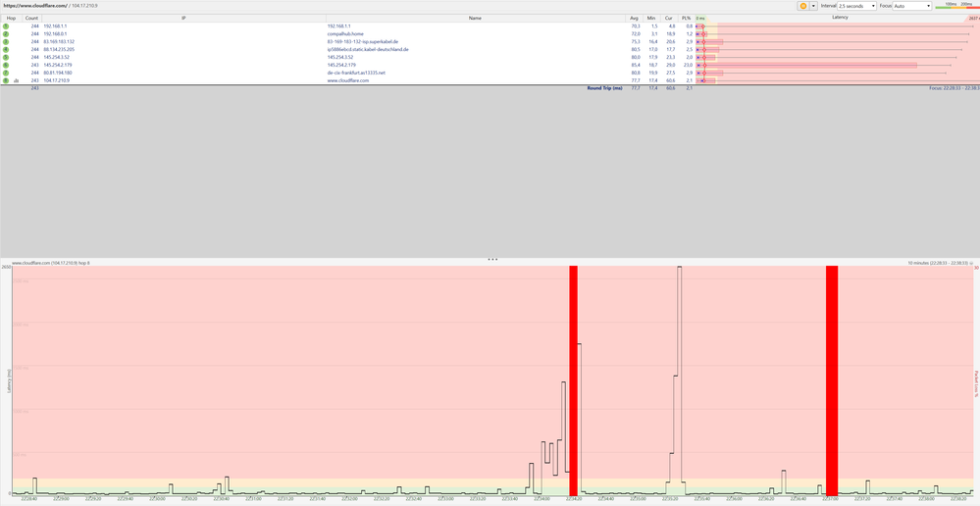Select the hop 1 green circle icon
This screenshot has height=506, width=980.
point(6,26)
